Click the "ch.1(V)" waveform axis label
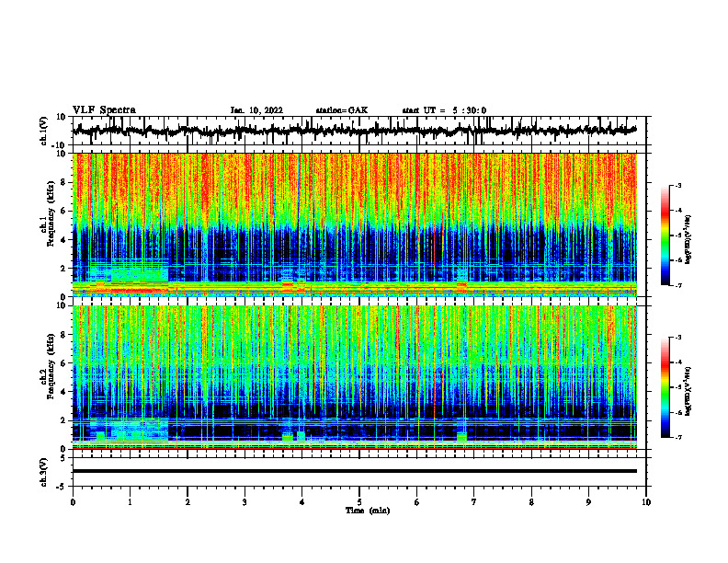Screen dimensions: 728x563 [44, 131]
